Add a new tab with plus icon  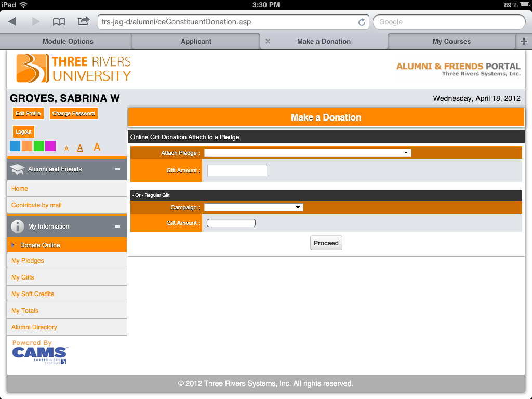click(x=524, y=42)
